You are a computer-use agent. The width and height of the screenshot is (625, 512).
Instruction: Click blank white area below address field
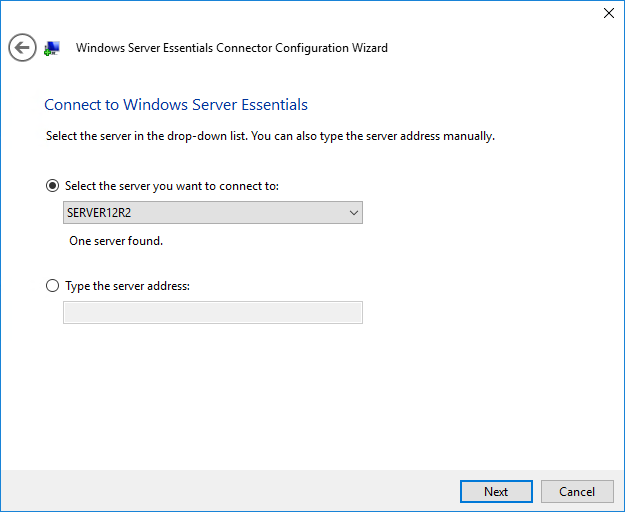coord(300,400)
